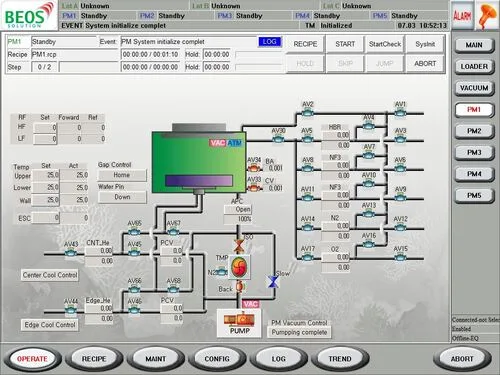The height and width of the screenshot is (375, 500).
Task: Toggle valve AV44 icon
Action: click(71, 310)
